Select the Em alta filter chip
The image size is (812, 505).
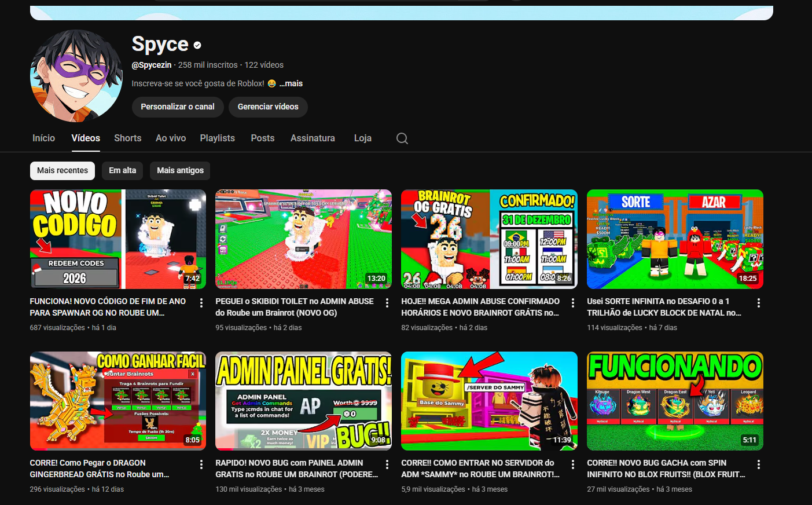(122, 170)
